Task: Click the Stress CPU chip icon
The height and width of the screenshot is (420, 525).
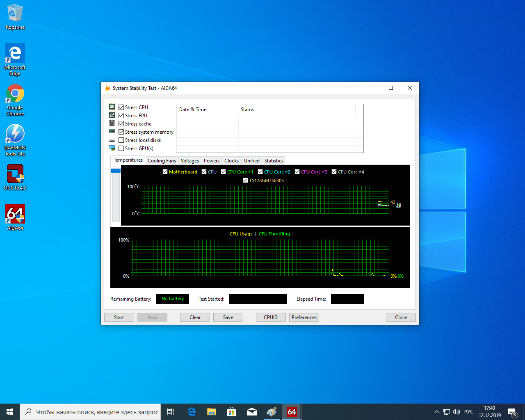Action: (112, 107)
